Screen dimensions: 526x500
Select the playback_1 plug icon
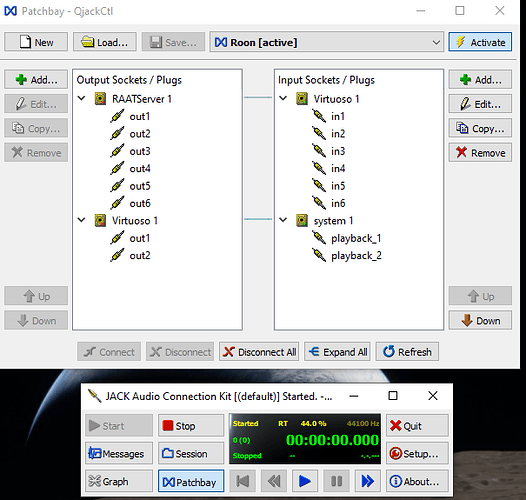tap(319, 238)
